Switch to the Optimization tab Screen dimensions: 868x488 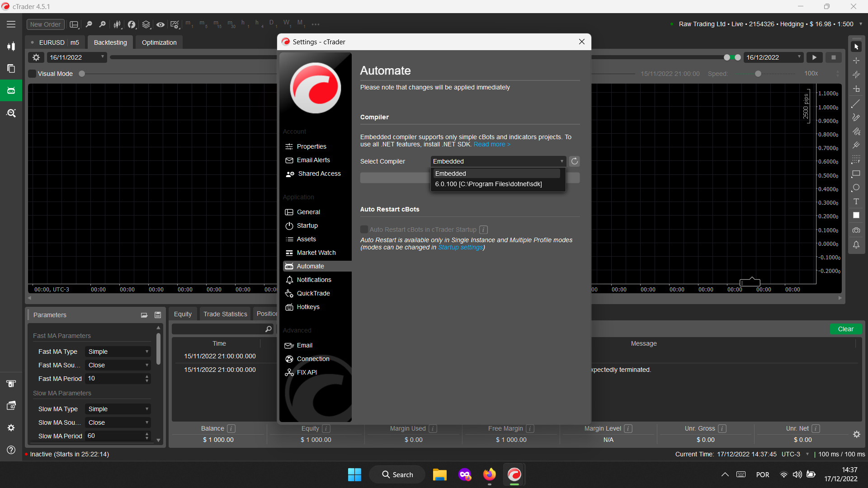coord(159,42)
